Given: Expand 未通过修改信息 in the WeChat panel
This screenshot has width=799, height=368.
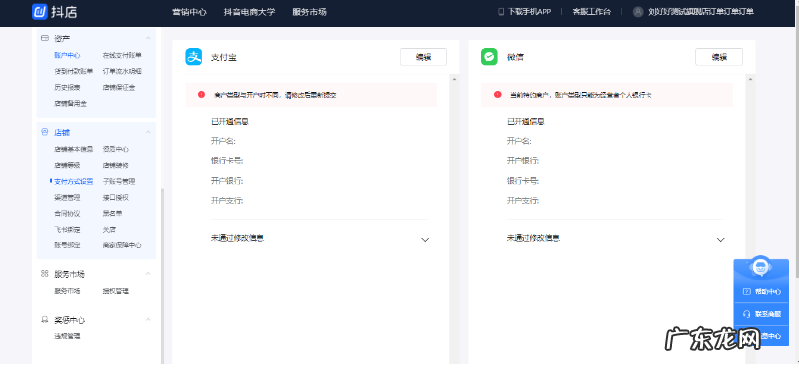Looking at the screenshot, I should point(721,240).
